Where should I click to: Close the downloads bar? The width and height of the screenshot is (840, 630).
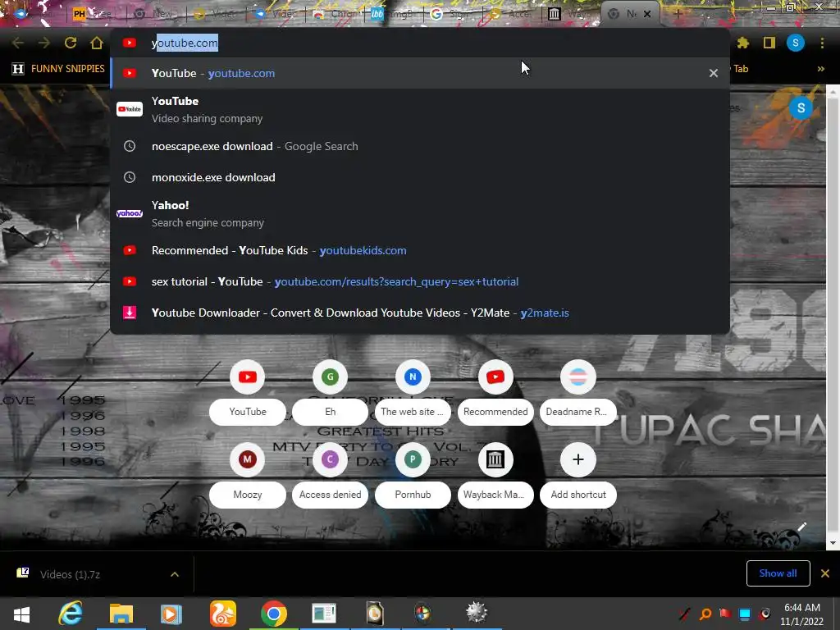coord(825,573)
